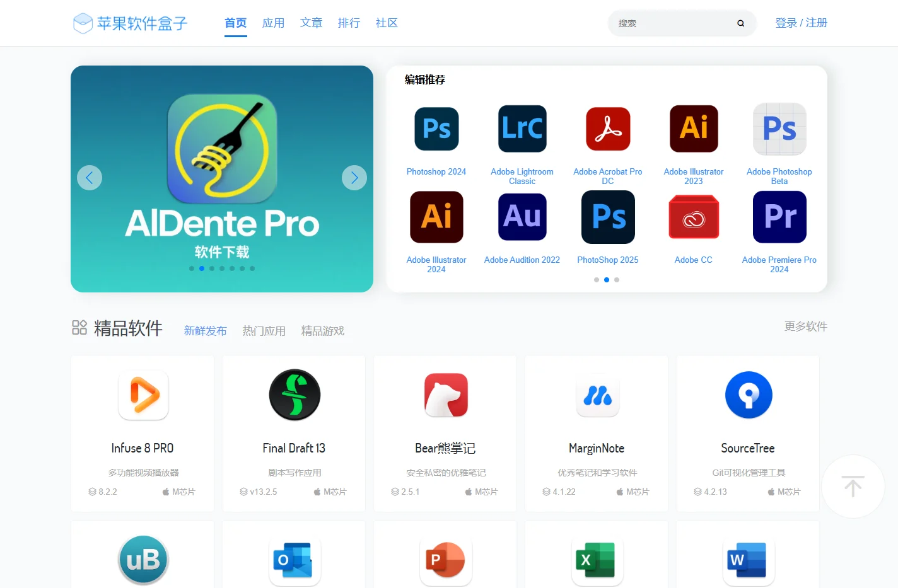The image size is (898, 588).
Task: Click the Final Draft 13 app icon
Action: 294,395
